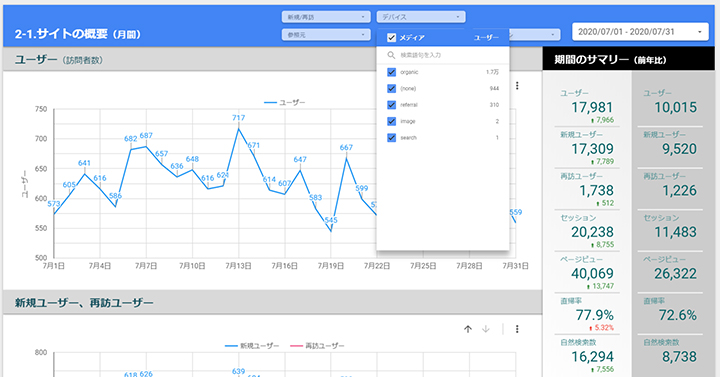
Task: Open the 新規/再訪 dropdown filter
Action: click(326, 17)
